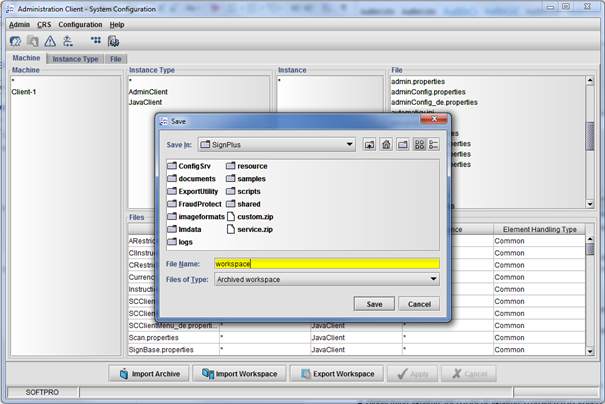Open the scripts folder
This screenshot has height=404, width=605.
pyautogui.click(x=248, y=191)
